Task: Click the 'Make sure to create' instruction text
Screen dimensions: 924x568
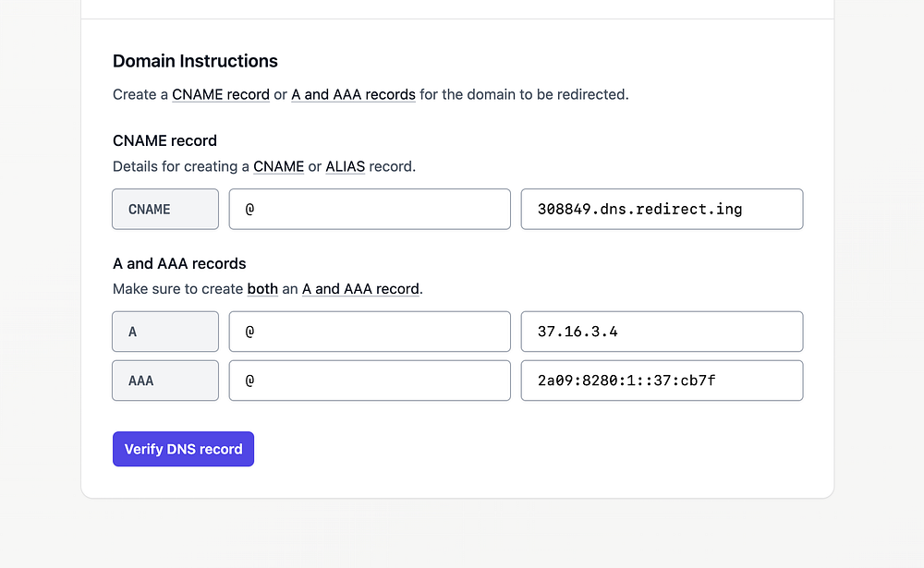Action: click(178, 288)
